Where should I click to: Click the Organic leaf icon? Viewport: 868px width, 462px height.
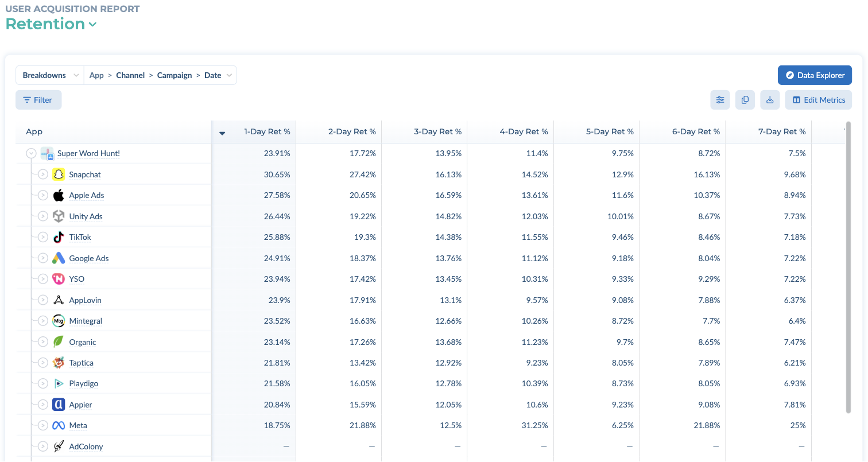coord(59,342)
